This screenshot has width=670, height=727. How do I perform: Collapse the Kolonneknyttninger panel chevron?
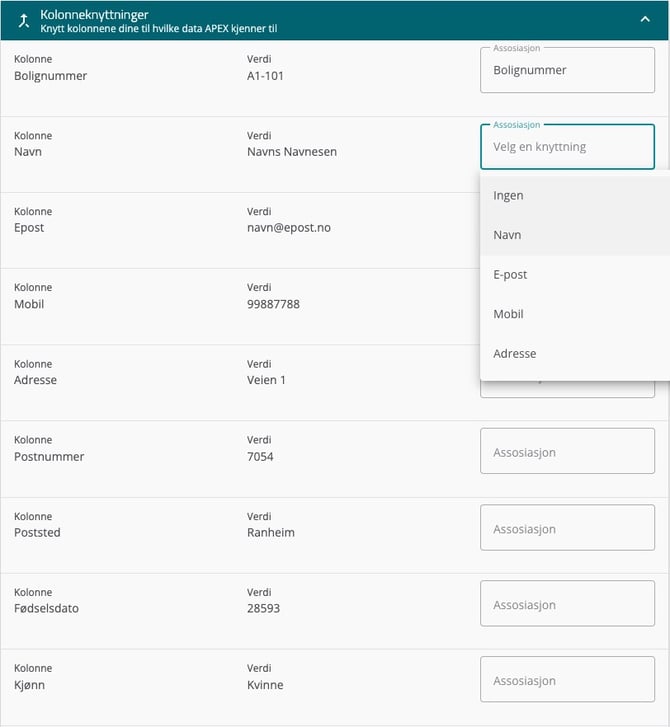click(645, 19)
